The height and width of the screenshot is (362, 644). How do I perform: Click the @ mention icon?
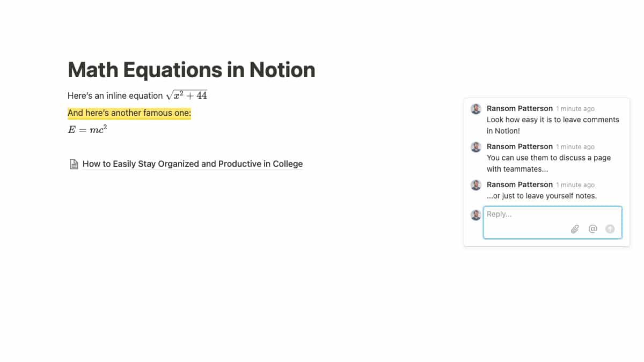[592, 229]
